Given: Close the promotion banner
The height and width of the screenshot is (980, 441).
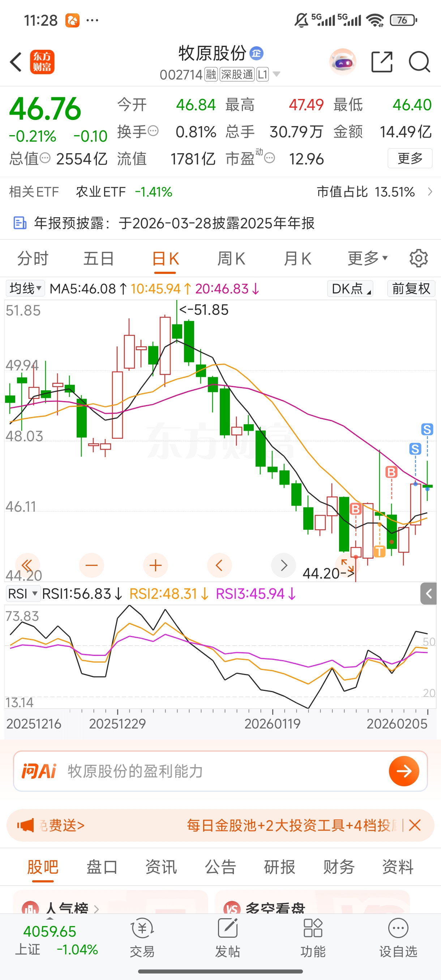Looking at the screenshot, I should [414, 825].
